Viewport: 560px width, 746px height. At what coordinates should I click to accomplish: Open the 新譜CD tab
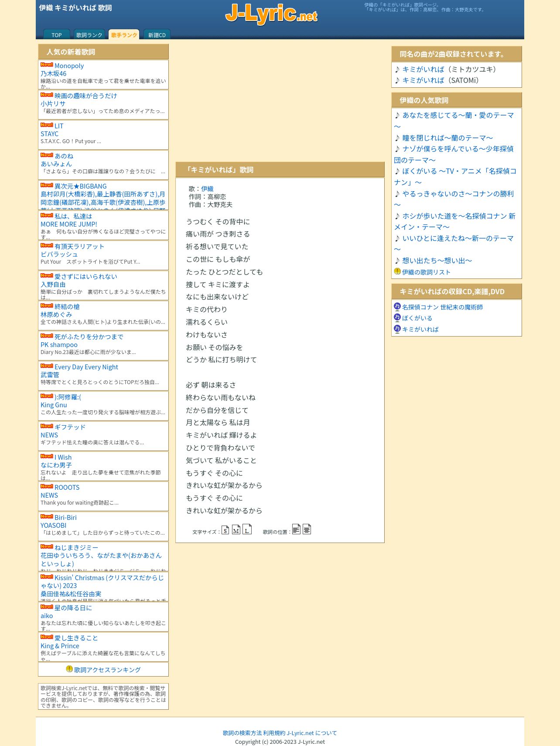[x=157, y=35]
